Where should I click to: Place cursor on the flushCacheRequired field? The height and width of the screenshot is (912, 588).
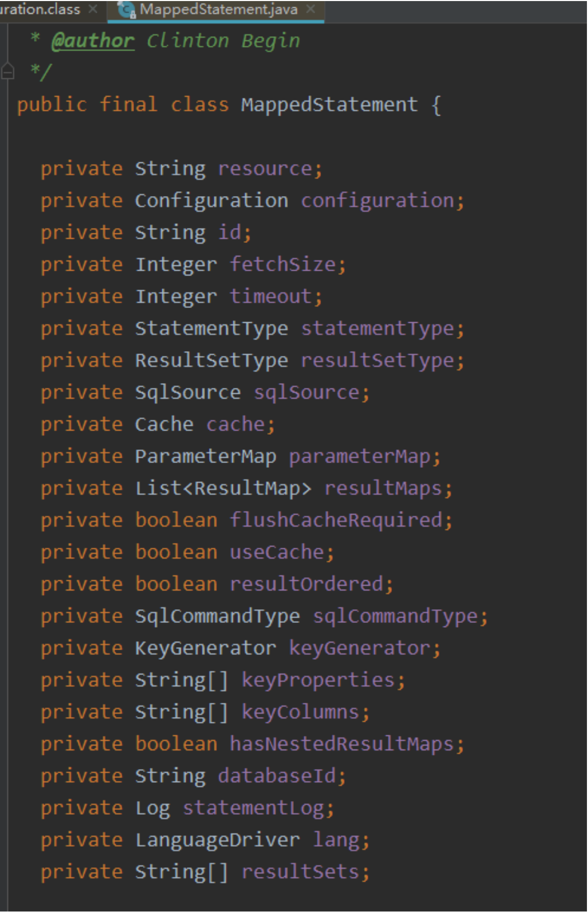336,520
